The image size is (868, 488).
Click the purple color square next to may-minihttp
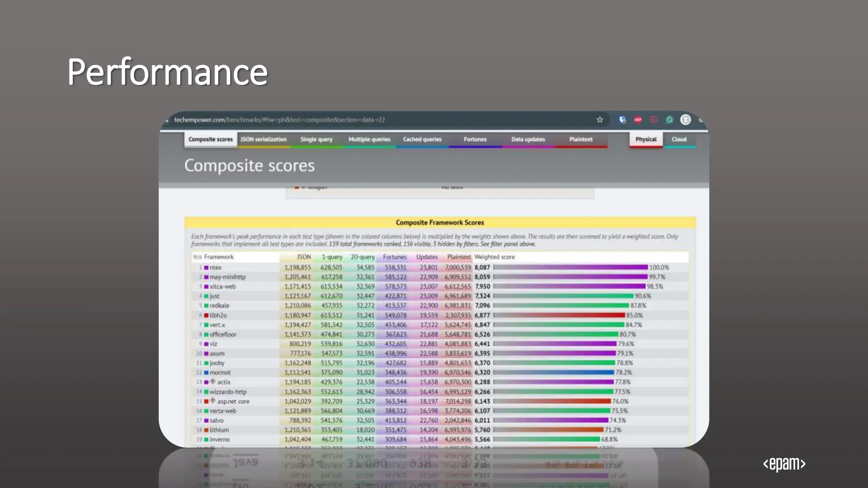tap(206, 277)
